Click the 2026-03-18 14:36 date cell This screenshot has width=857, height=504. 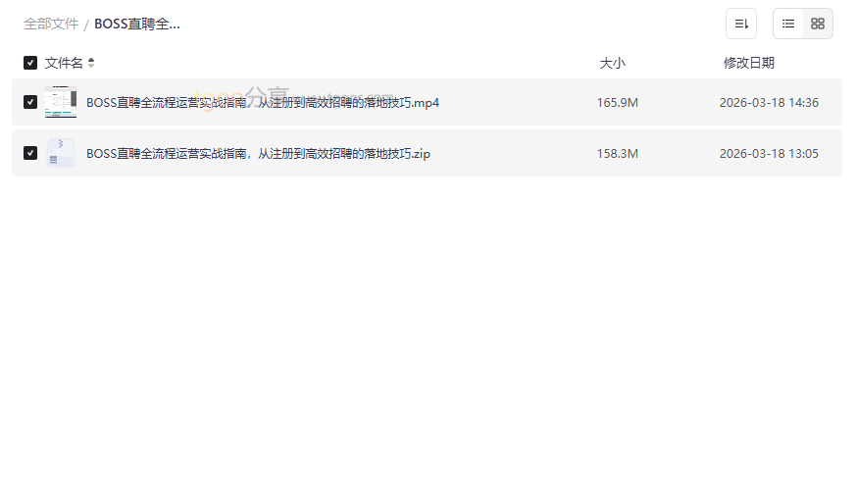click(769, 103)
